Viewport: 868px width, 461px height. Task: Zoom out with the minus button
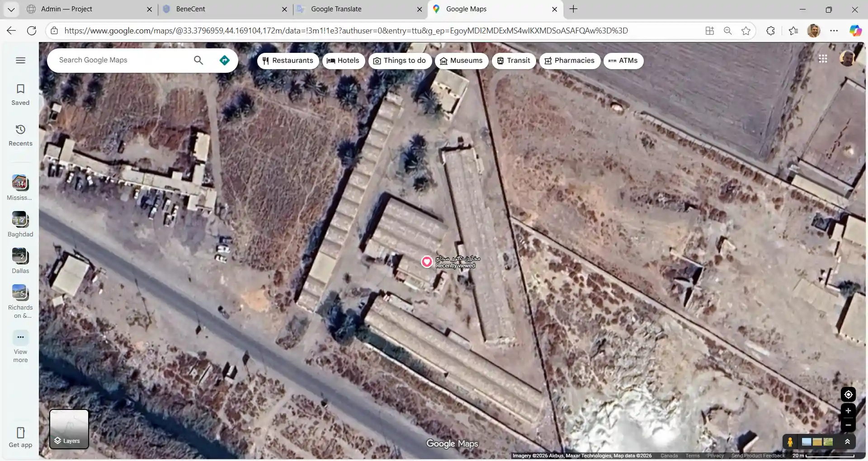click(x=848, y=425)
